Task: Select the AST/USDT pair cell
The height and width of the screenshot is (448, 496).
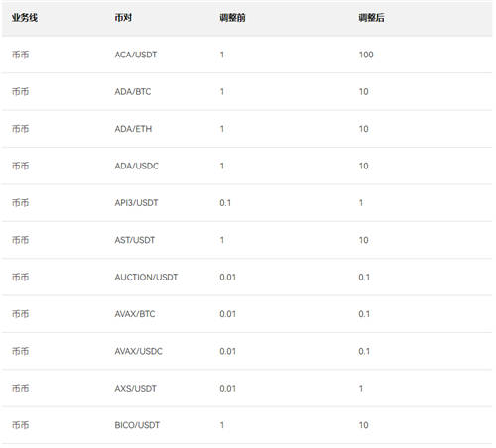Action: [135, 240]
